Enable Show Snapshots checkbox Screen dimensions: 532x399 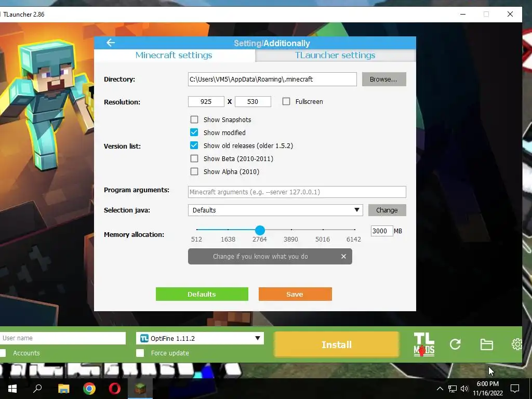(194, 119)
